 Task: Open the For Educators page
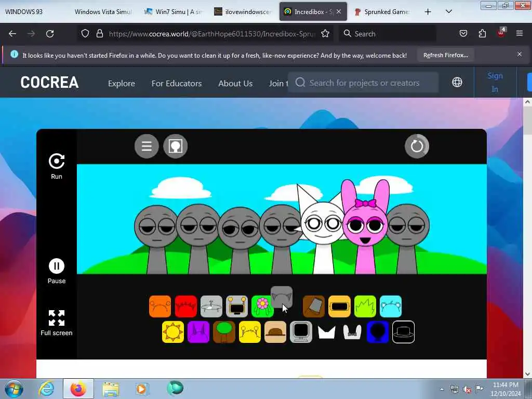coord(177,83)
